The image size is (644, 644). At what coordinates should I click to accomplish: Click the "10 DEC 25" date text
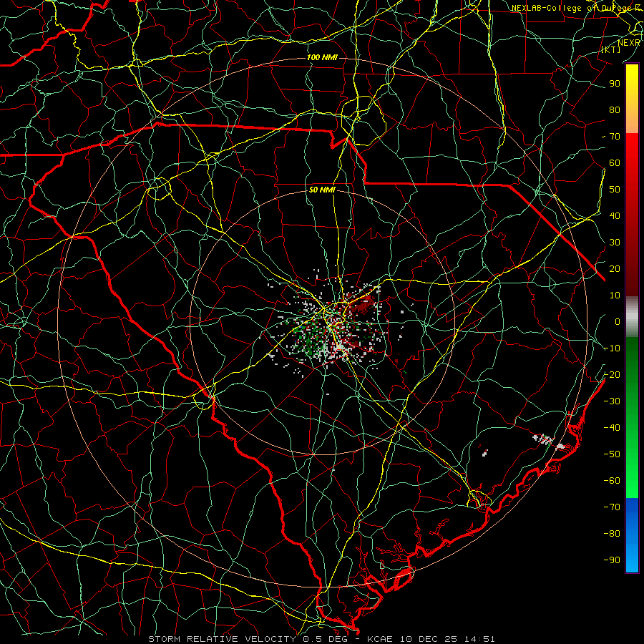coord(429,639)
